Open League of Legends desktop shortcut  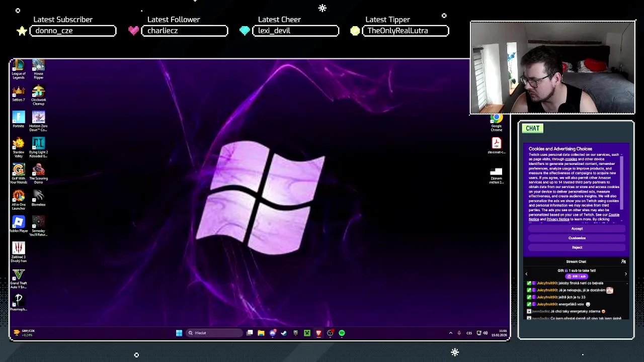coord(19,69)
